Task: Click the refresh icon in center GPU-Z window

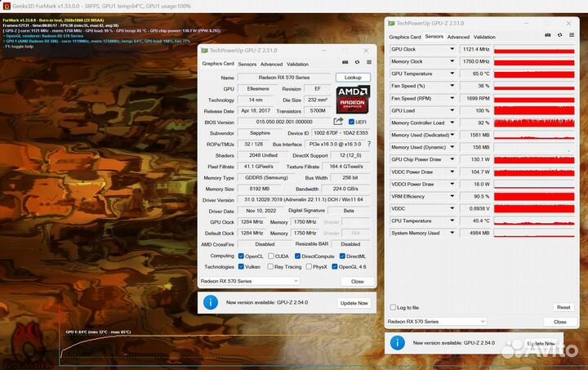Action: tap(357, 62)
